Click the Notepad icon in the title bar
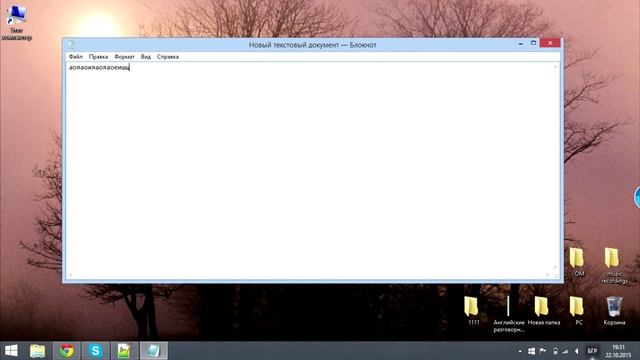This screenshot has height=360, width=640. click(x=71, y=44)
